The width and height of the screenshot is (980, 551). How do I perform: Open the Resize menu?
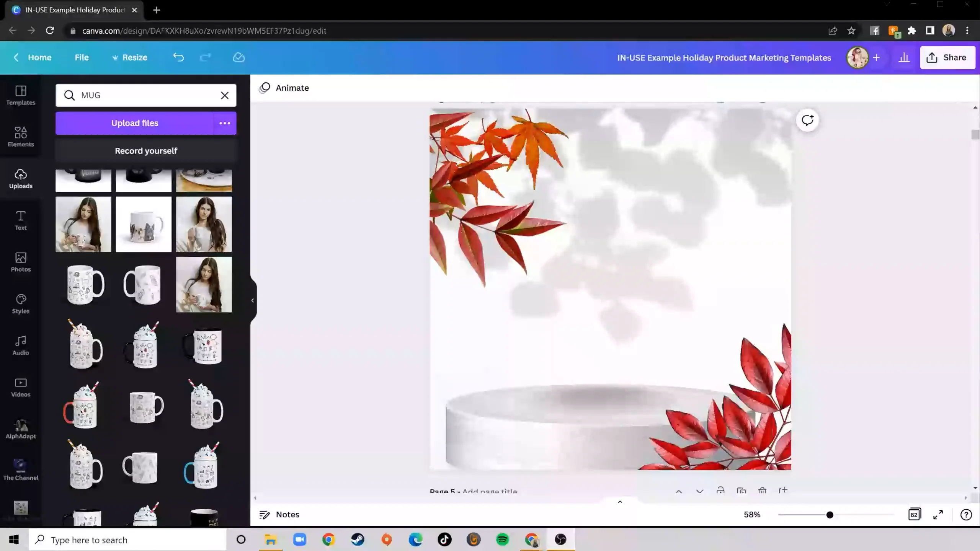click(x=129, y=57)
